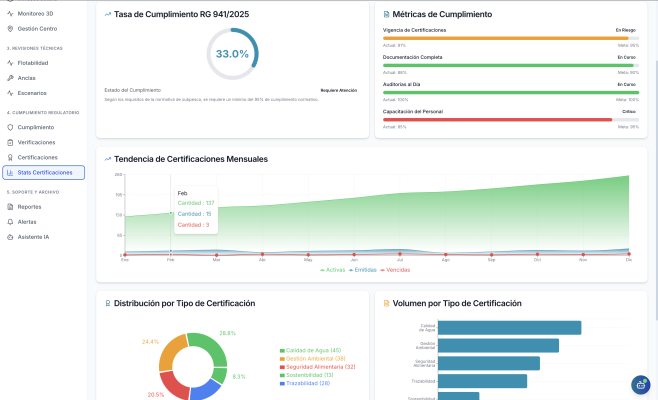Click the Asistente IA sidebar icon
Viewport: 658px width, 400px height.
10,237
